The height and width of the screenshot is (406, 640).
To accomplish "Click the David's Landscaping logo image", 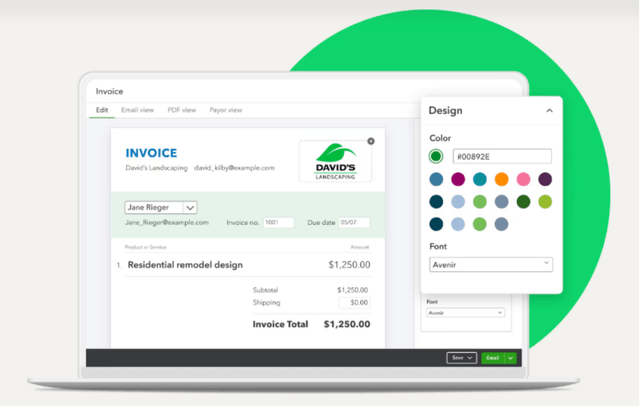I will click(336, 162).
